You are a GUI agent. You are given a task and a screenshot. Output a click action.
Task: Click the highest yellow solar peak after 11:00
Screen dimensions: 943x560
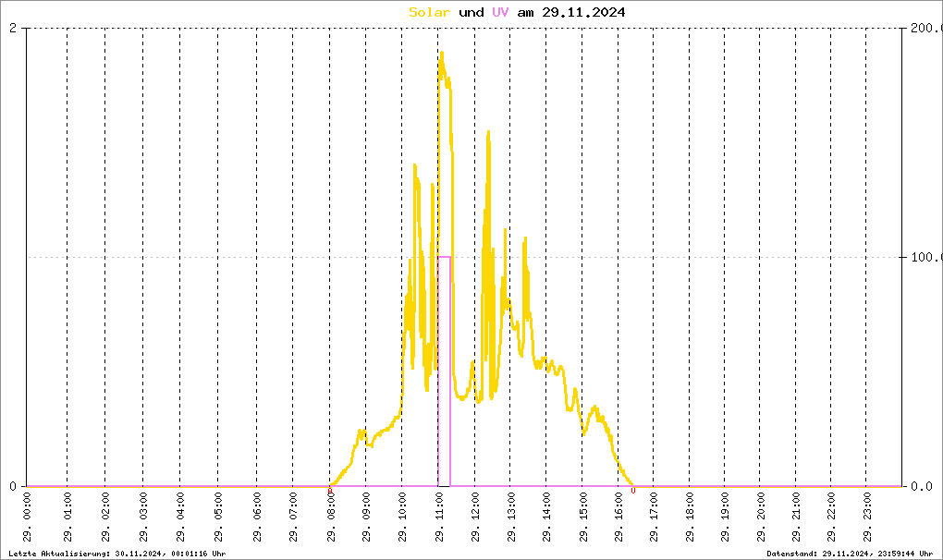[x=442, y=55]
